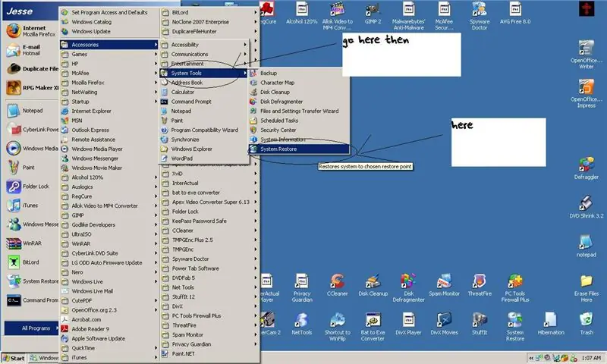
Task: Open Malwarebytes' Anti-Malware desktop icon
Action: pos(408,16)
